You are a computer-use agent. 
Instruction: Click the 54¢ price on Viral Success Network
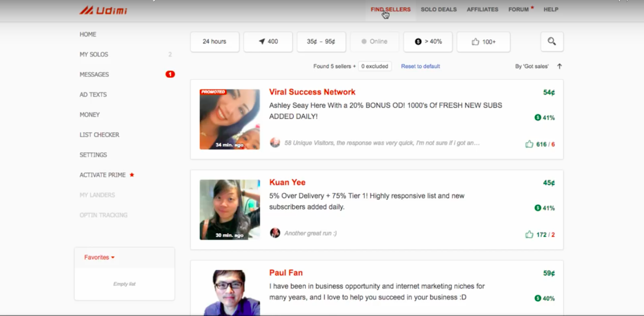[x=549, y=92]
